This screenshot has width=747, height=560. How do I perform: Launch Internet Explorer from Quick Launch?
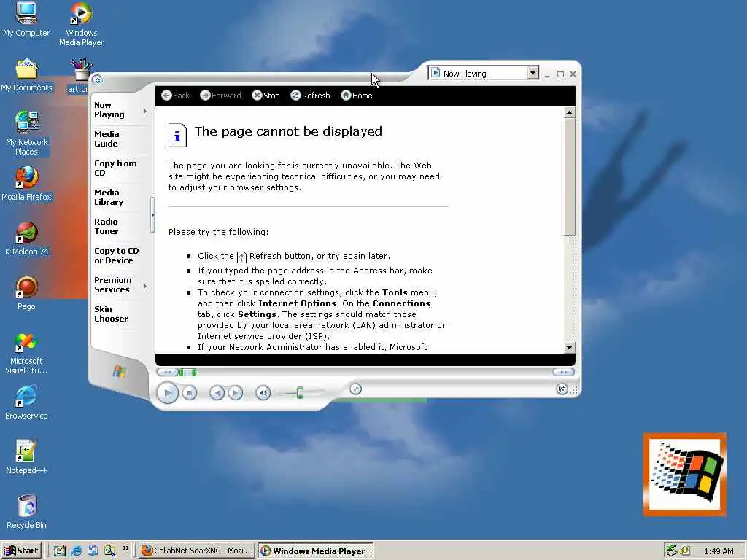pyautogui.click(x=76, y=551)
